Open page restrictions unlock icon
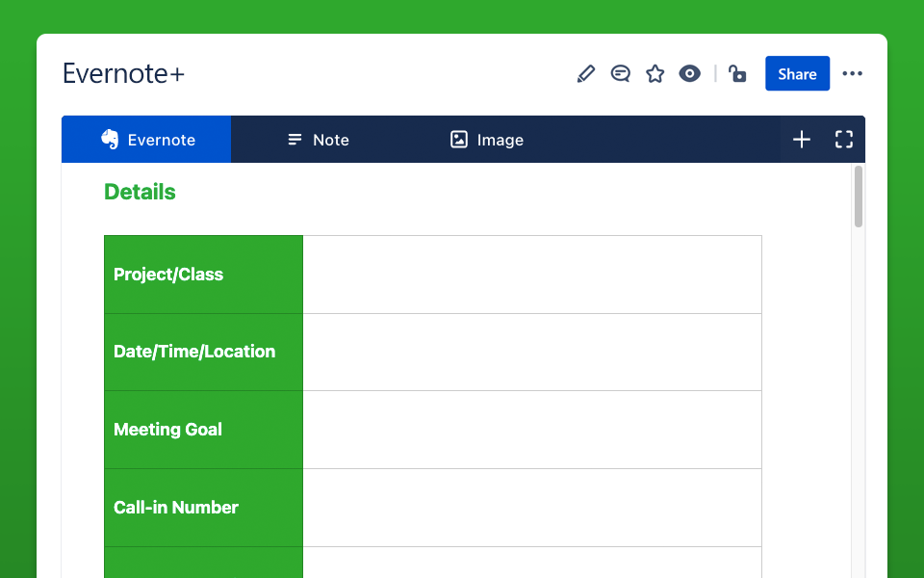Image resolution: width=924 pixels, height=578 pixels. click(x=737, y=74)
